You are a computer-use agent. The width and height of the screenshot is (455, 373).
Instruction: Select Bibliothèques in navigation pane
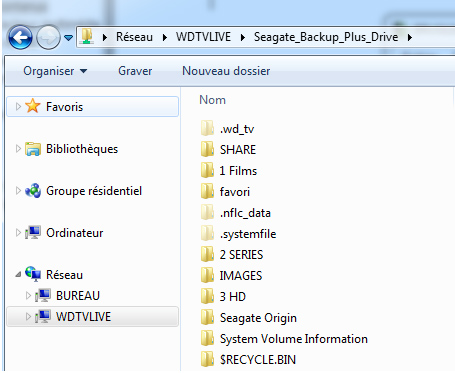point(82,149)
